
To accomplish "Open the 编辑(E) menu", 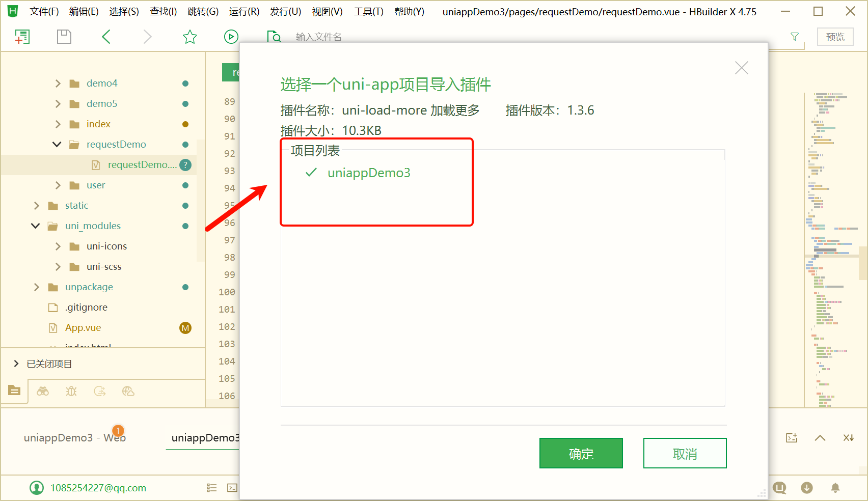I will [x=84, y=11].
